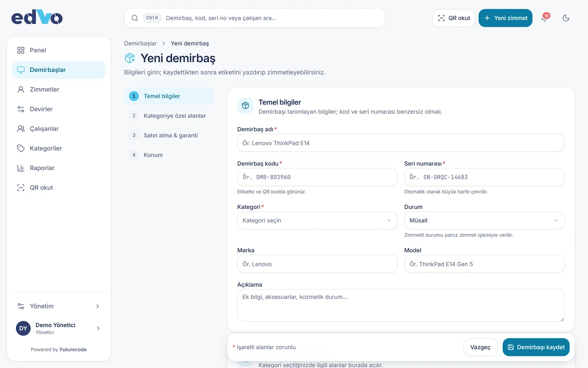
Task: Click Futurecode link in sidebar footer
Action: coord(73,350)
